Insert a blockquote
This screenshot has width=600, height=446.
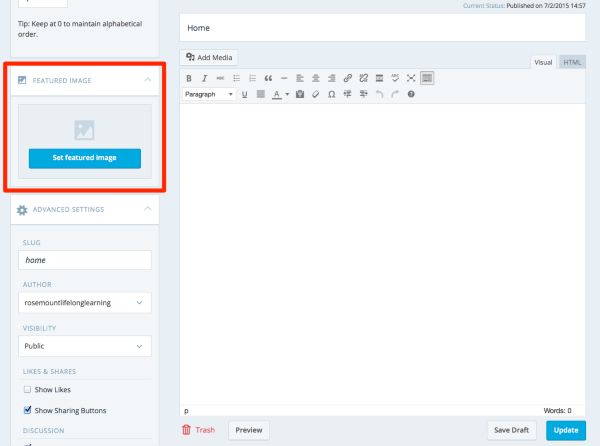(x=268, y=78)
